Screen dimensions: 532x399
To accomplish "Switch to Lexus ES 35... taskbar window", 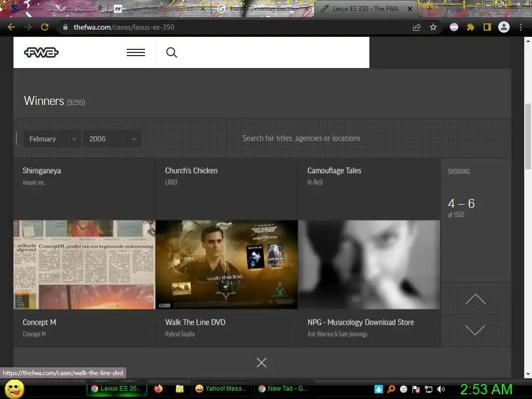I will click(x=117, y=389).
